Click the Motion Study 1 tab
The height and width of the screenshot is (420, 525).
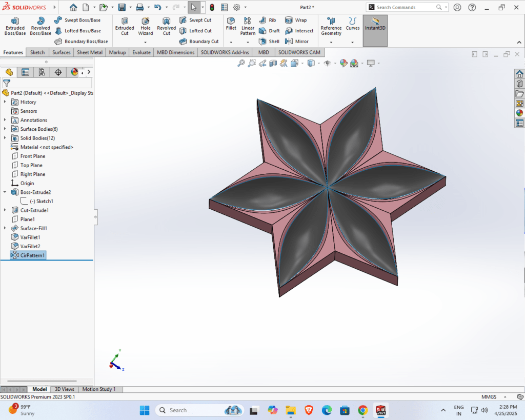(x=99, y=389)
